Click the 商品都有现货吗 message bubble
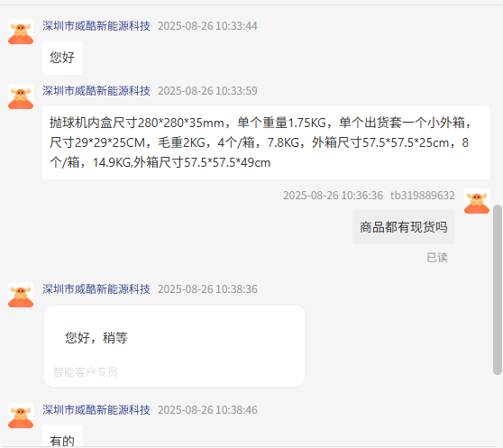This screenshot has width=503, height=448. [x=404, y=227]
